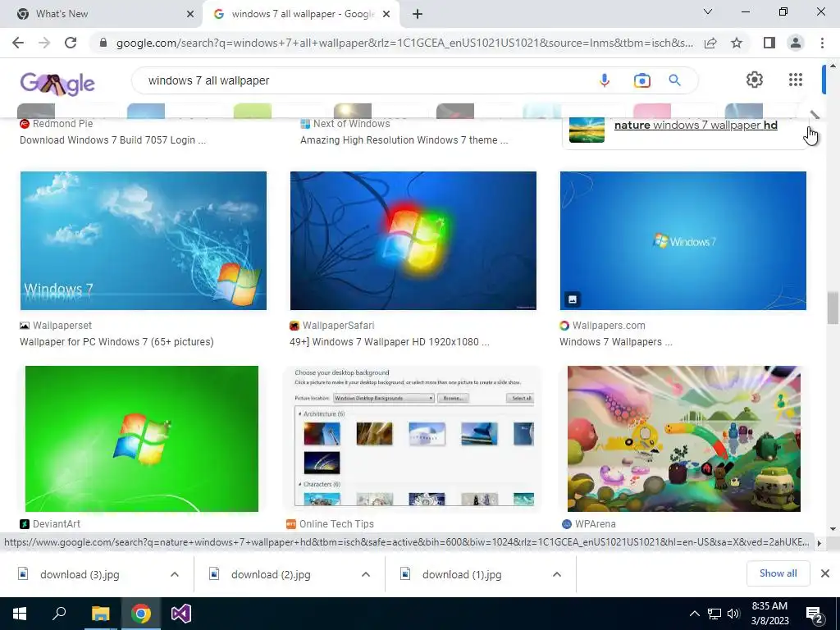Viewport: 840px width, 630px height.
Task: Go back to the previous page
Action: [x=18, y=43]
